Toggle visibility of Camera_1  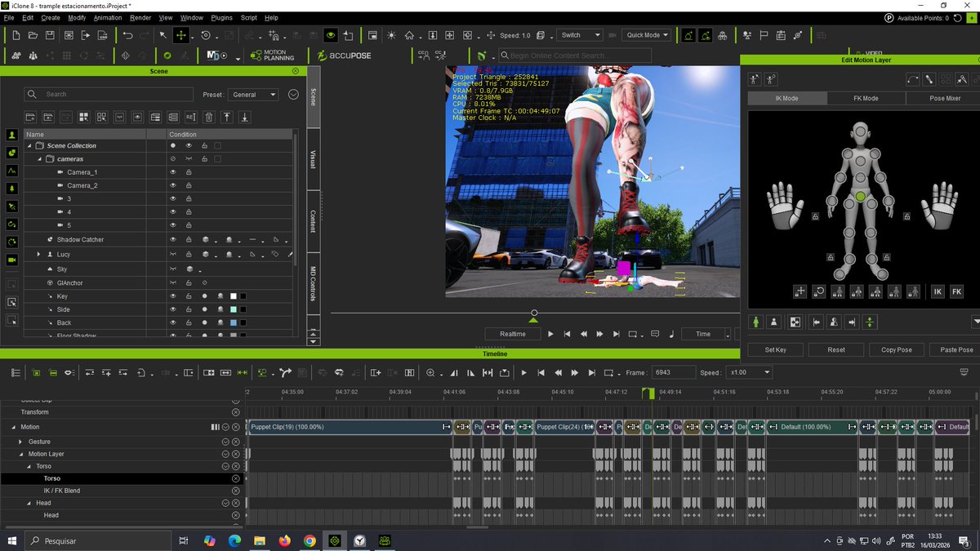coord(172,172)
